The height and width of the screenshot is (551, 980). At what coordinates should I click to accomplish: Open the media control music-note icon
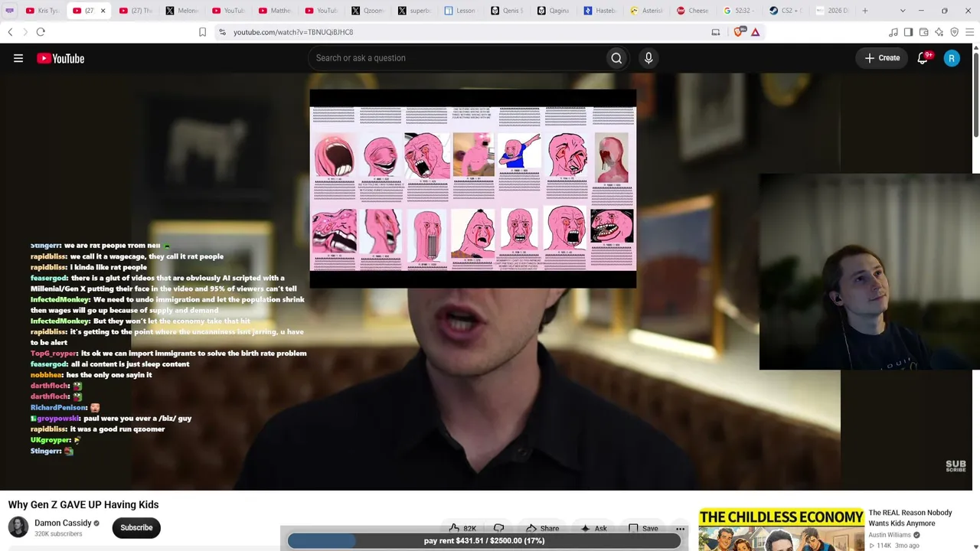[x=893, y=32]
